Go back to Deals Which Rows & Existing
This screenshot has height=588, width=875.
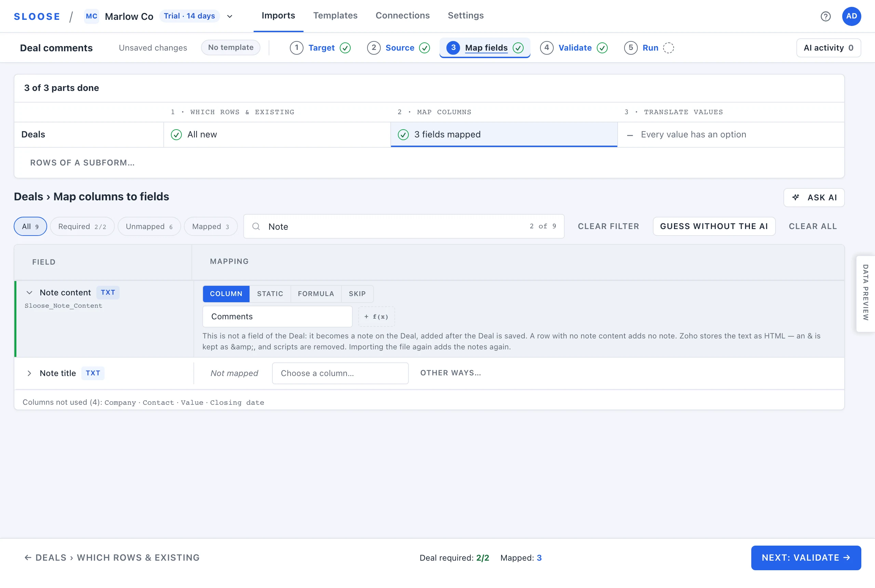[112, 558]
